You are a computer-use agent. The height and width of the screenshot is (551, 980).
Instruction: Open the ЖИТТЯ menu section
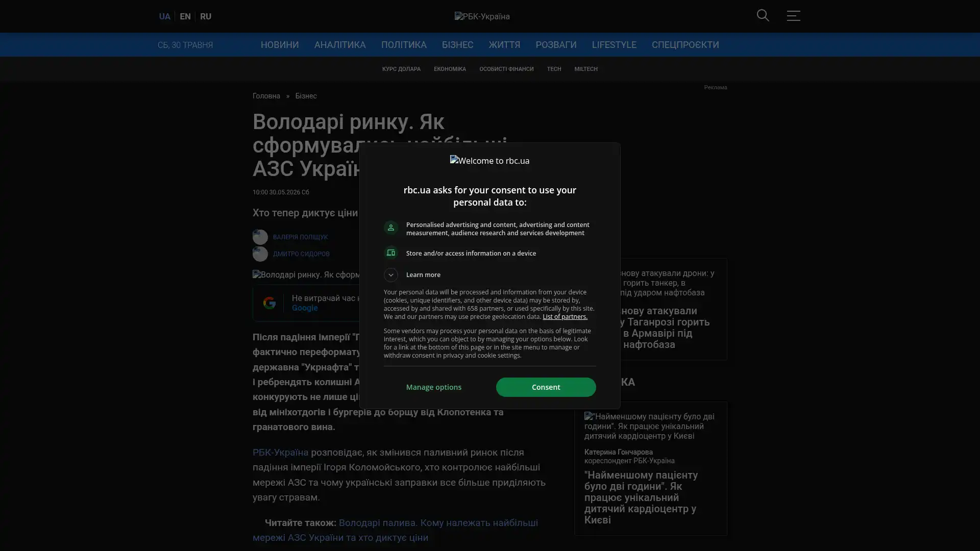[505, 45]
